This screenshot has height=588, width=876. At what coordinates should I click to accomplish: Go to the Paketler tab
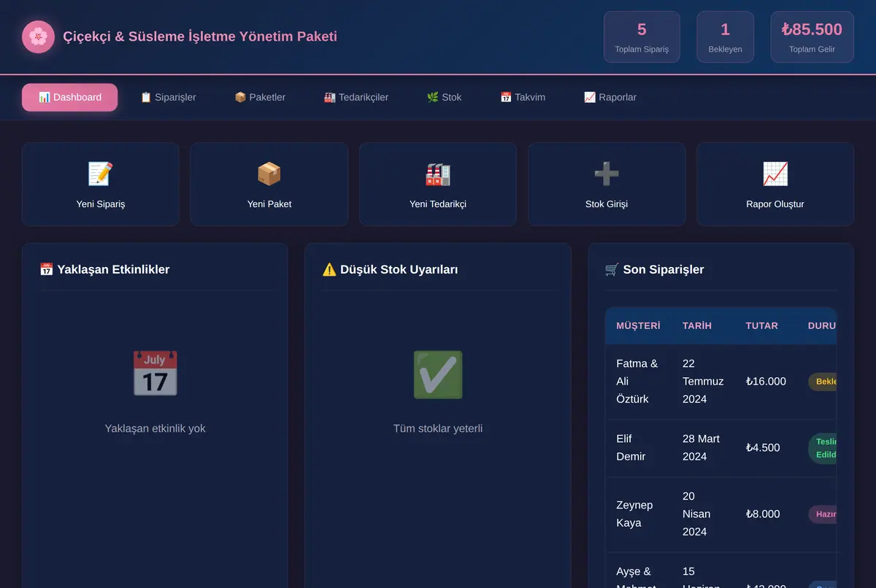tap(260, 97)
